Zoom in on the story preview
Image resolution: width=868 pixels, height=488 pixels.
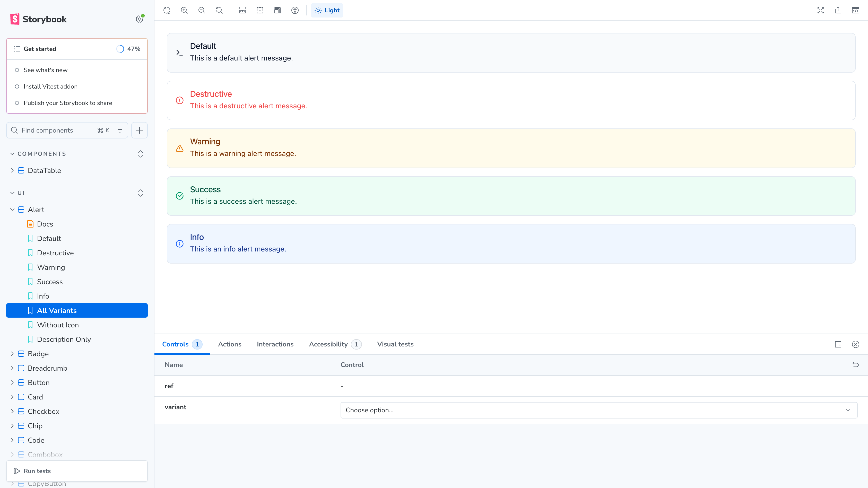click(x=184, y=10)
